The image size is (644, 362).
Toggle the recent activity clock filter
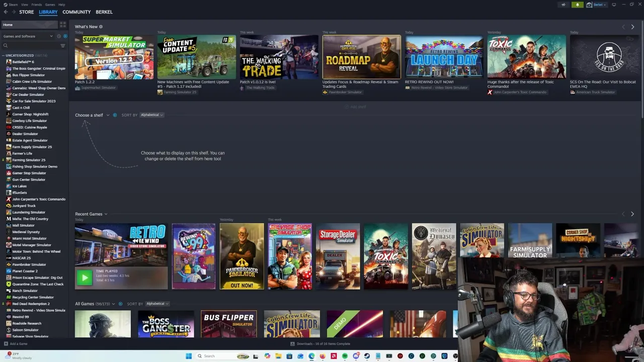click(59, 36)
